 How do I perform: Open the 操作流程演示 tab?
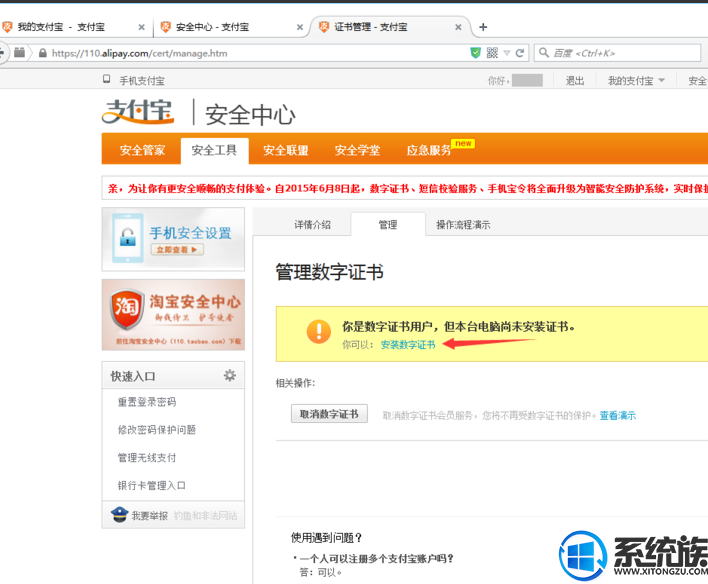(463, 224)
